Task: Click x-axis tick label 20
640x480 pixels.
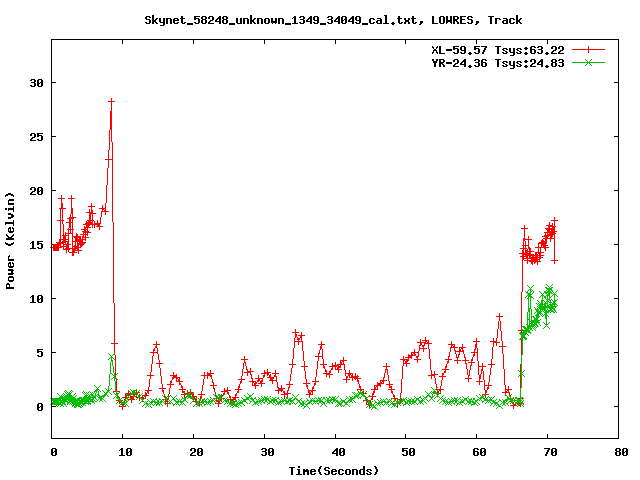Action: [196, 452]
